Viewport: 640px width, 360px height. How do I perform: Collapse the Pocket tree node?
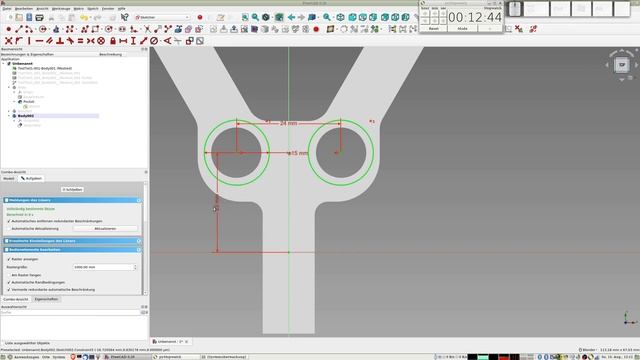coord(14,102)
